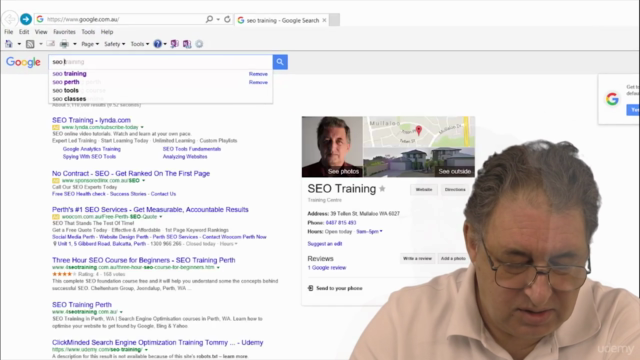The image size is (640, 360).
Task: Click the address bar search magnifier icon
Action: (209, 19)
